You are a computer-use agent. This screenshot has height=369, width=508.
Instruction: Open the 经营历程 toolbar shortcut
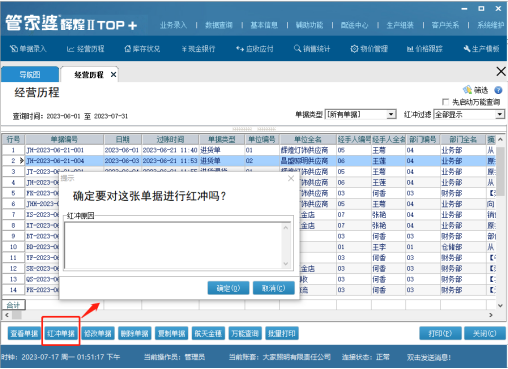tap(86, 49)
